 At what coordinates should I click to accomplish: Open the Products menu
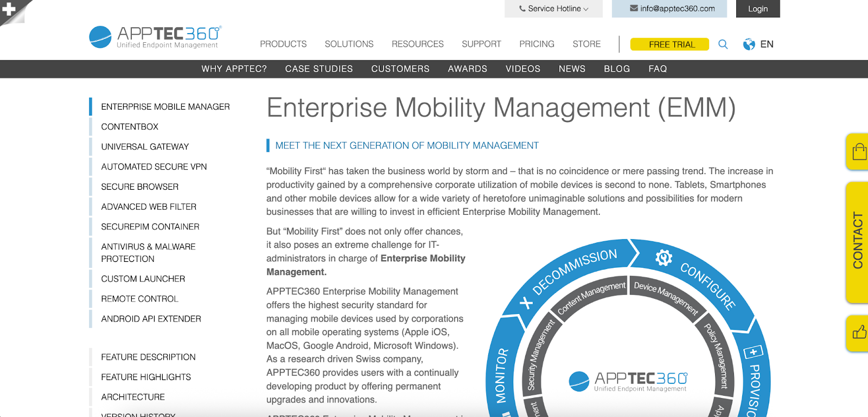[283, 44]
